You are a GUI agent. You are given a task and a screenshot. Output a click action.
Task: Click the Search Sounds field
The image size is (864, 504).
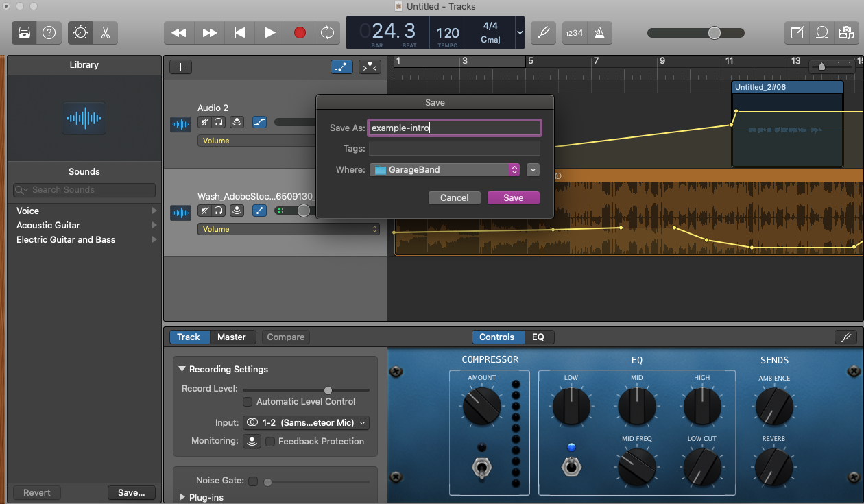84,190
